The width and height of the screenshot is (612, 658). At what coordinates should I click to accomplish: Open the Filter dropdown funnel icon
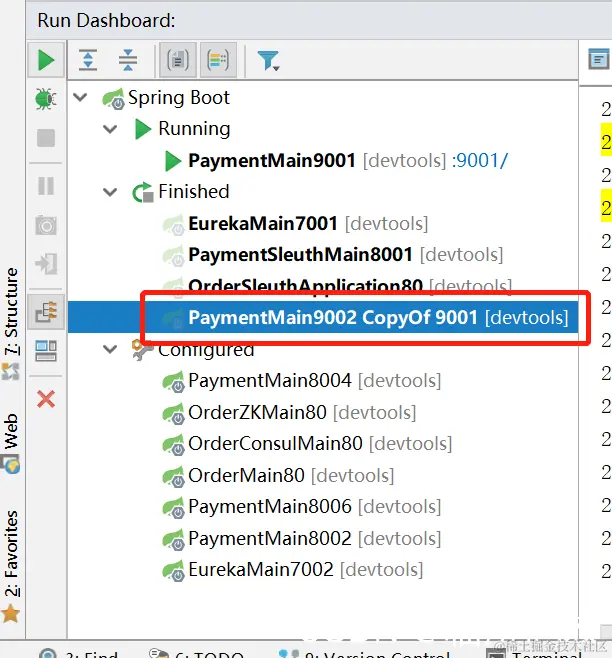[x=268, y=61]
